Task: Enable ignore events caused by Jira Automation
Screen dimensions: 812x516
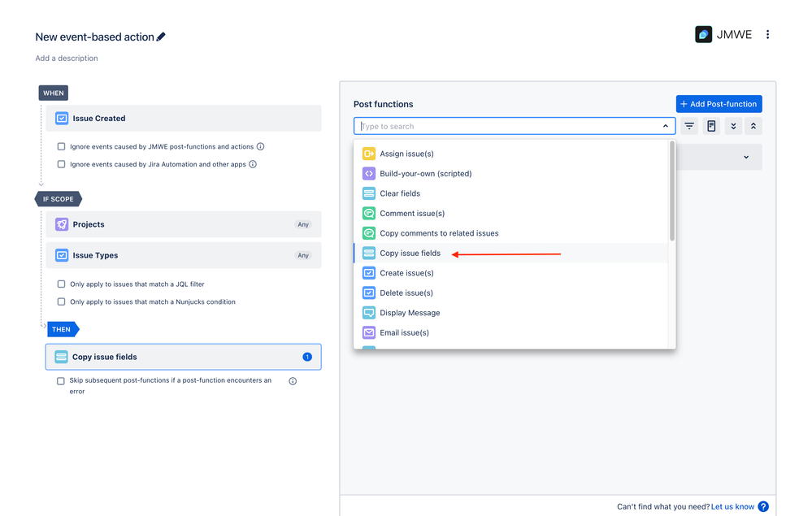Action: pos(61,164)
